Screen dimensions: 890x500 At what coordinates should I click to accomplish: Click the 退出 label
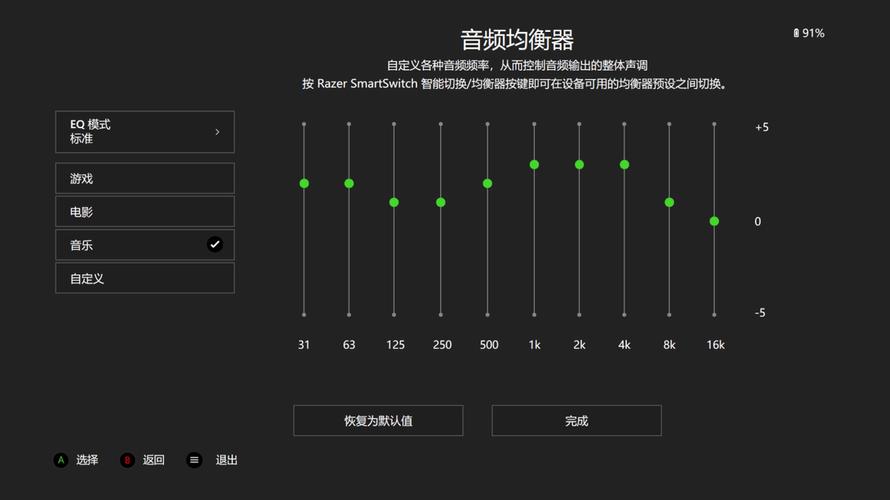[226, 460]
